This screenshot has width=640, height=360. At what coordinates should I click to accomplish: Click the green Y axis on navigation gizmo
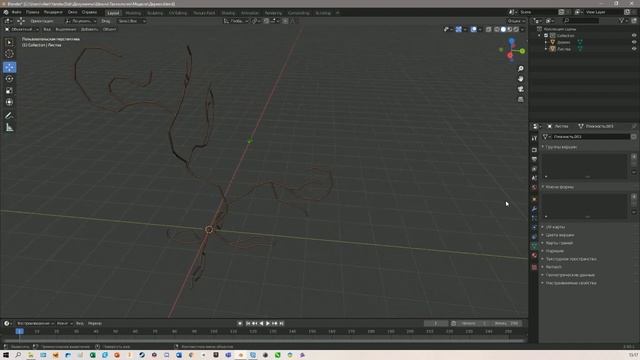[522, 51]
